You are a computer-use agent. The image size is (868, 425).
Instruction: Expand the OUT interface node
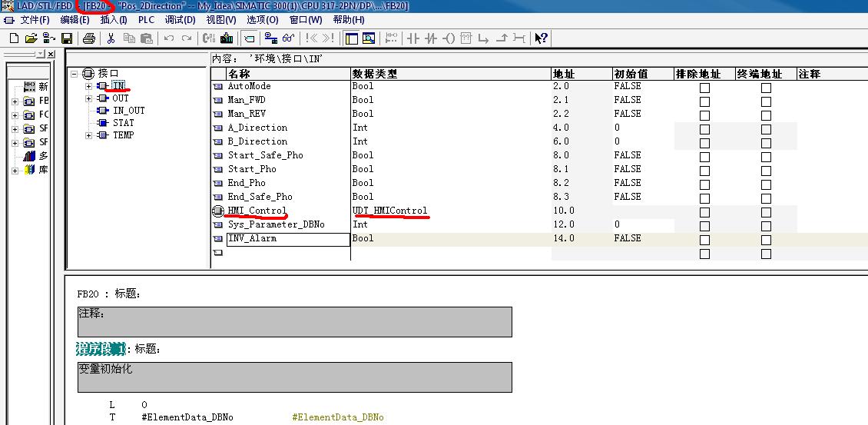tap(88, 98)
